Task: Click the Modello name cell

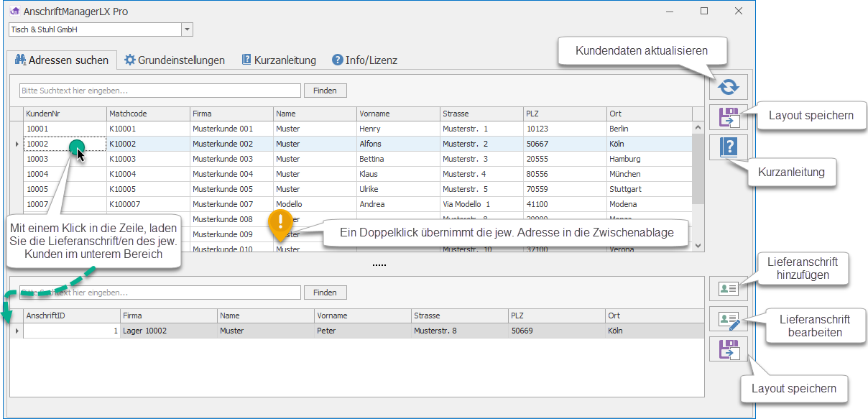Action: tap(315, 204)
